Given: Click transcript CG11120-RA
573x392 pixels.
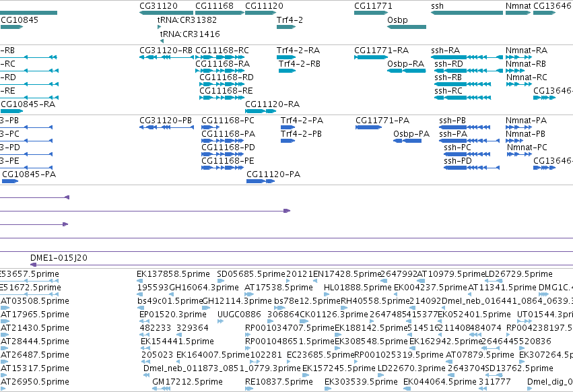Looking at the screenshot, I should pos(272,104).
